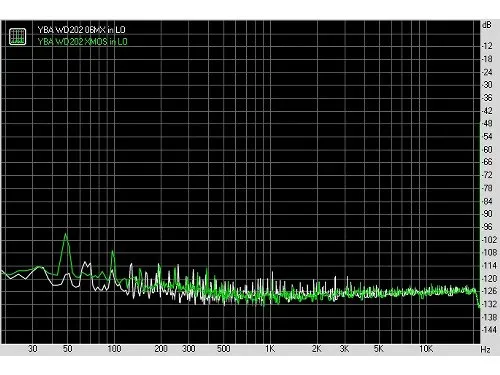Click the 100 label on frequency axis
This screenshot has height=375, width=500.
tap(114, 349)
